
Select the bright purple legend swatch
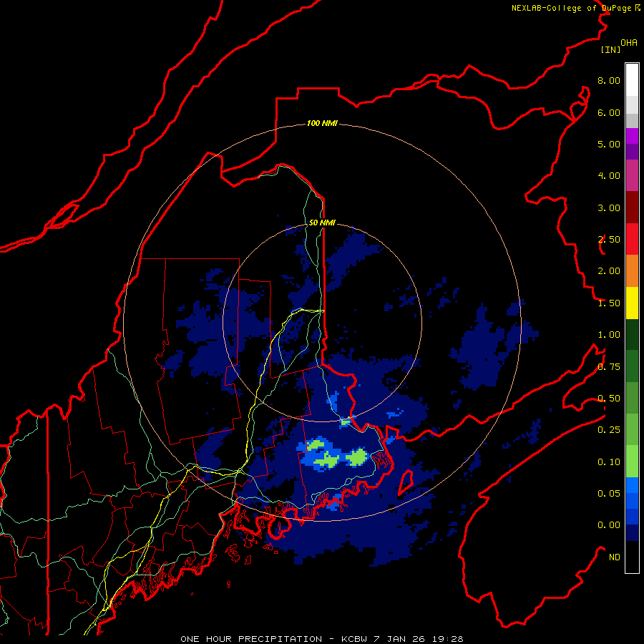[x=632, y=136]
